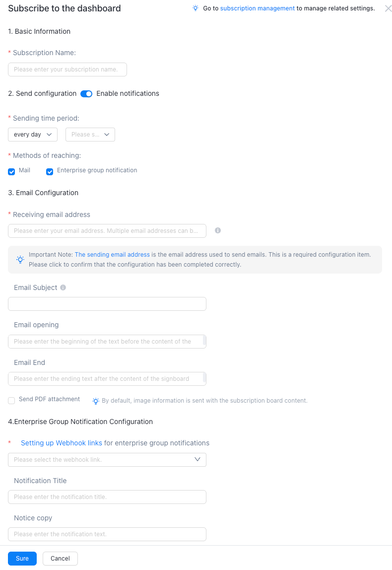The image size is (392, 570).
Task: Uncheck the Enterprise group notification checkbox
Action: [x=50, y=172]
